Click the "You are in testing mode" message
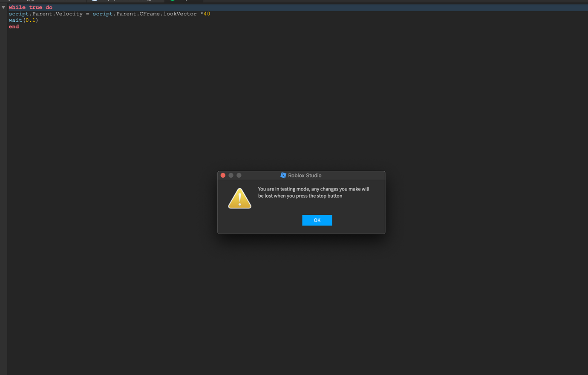This screenshot has height=375, width=588. tap(314, 192)
